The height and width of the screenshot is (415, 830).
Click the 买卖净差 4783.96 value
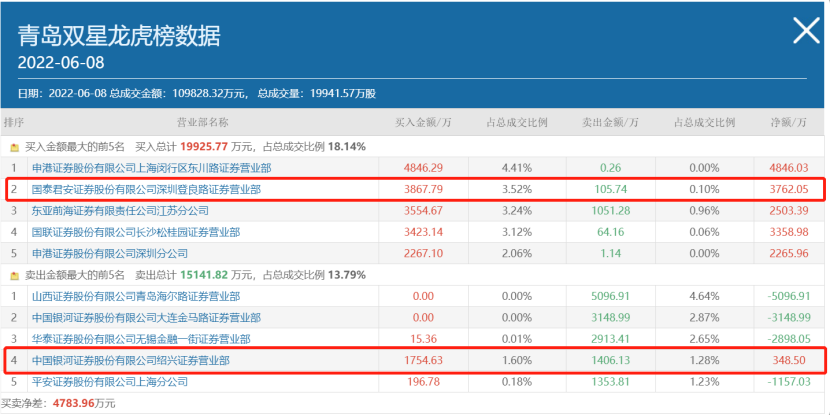73,403
